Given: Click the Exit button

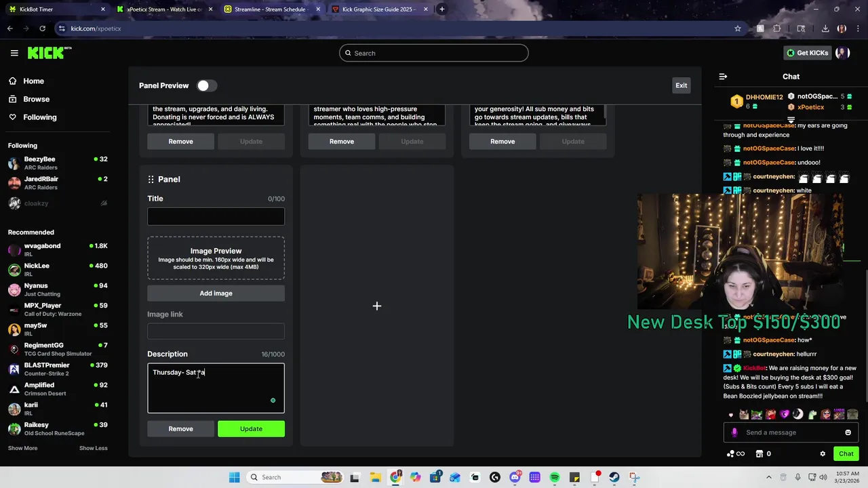Looking at the screenshot, I should [x=681, y=85].
